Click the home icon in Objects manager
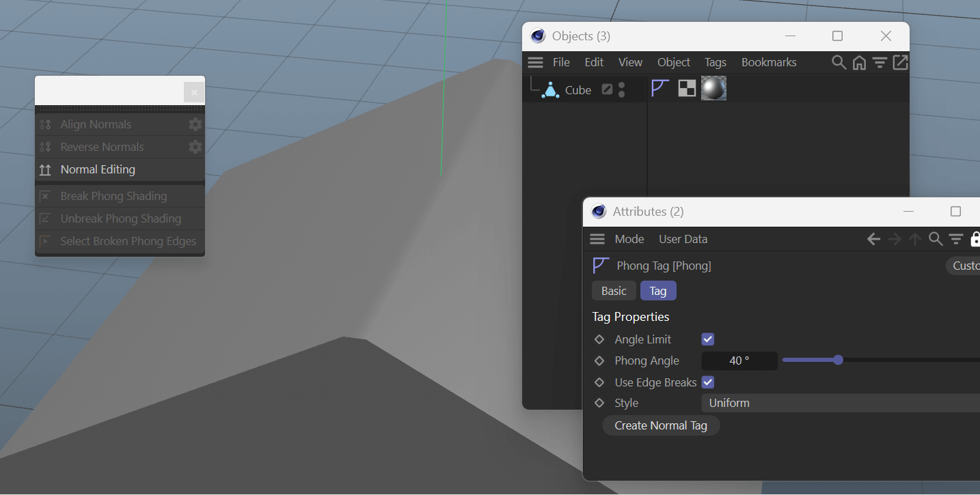Screen dimensions: 980x495 pos(859,62)
